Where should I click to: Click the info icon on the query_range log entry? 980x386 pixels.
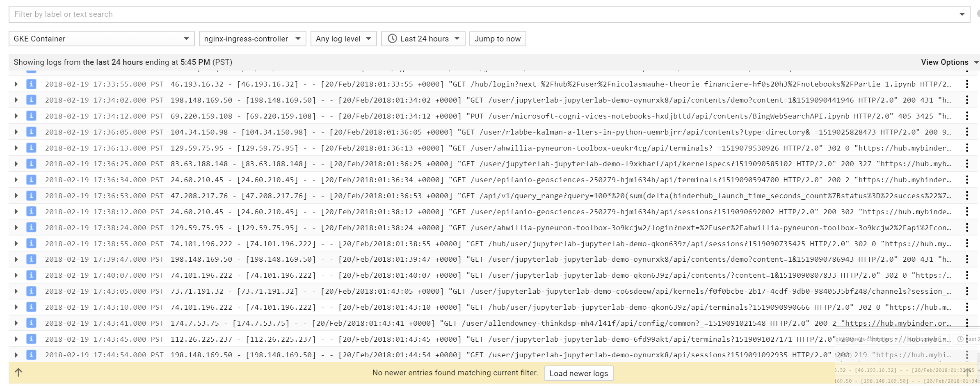31,196
